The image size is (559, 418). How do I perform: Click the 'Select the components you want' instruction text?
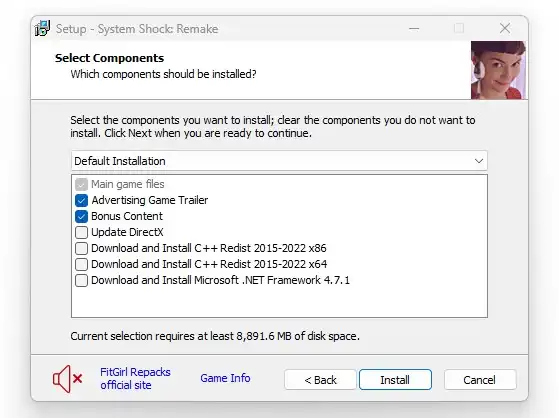pyautogui.click(x=272, y=127)
